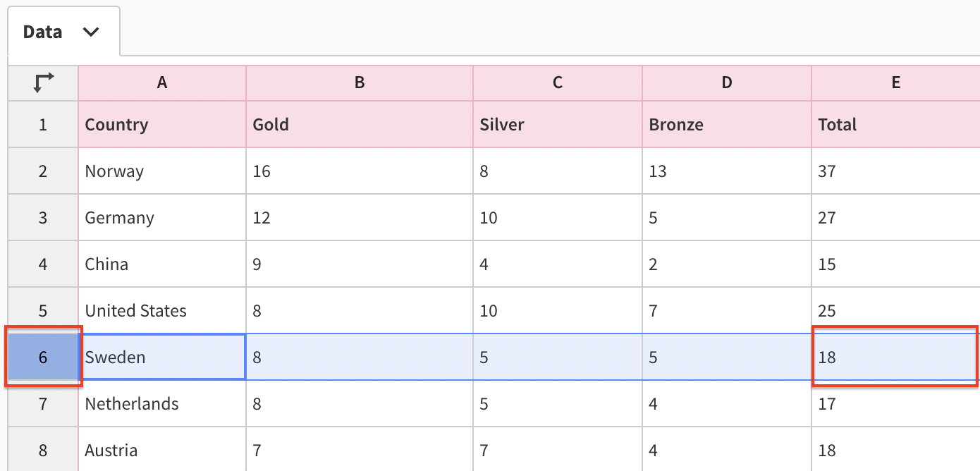Select row number 6
Screen dimensions: 980x471
click(42, 357)
